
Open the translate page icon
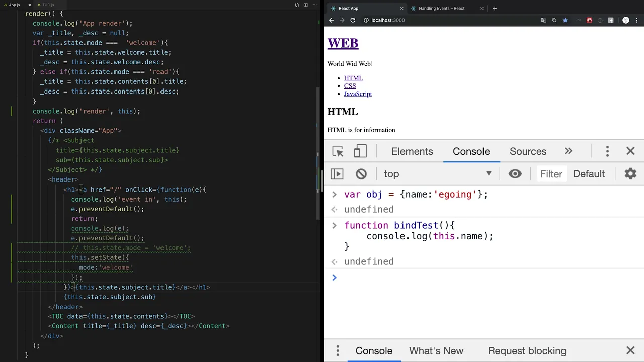[543, 20]
